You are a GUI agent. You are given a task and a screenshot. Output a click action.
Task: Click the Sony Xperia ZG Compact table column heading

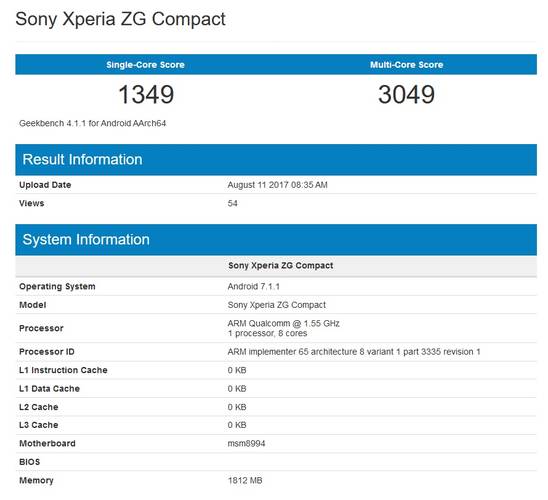(x=281, y=266)
